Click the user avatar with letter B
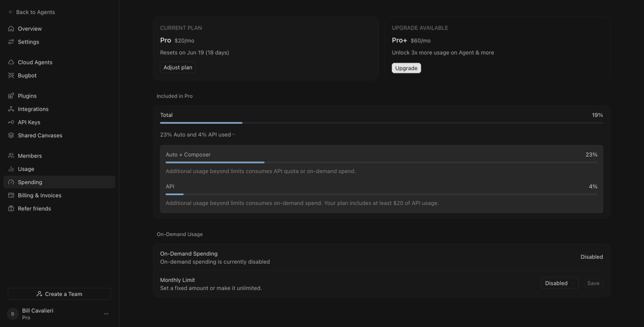Viewport: 644px width, 327px height. tap(13, 314)
